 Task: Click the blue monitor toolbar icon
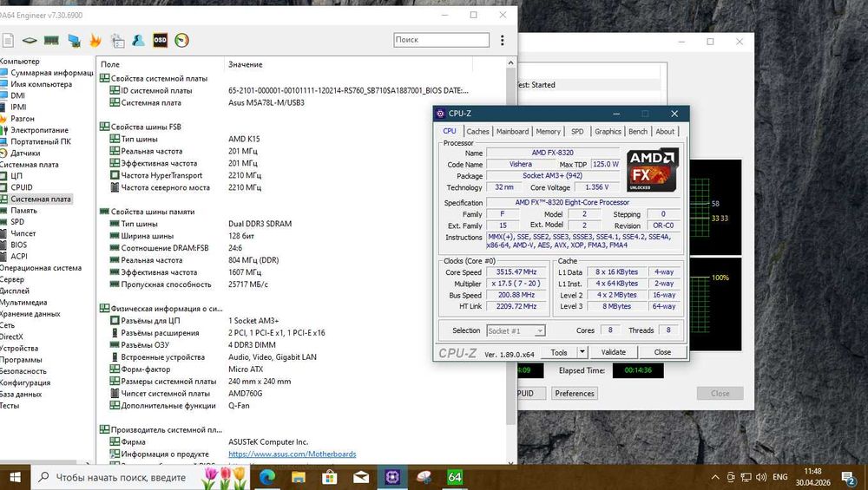tap(74, 41)
